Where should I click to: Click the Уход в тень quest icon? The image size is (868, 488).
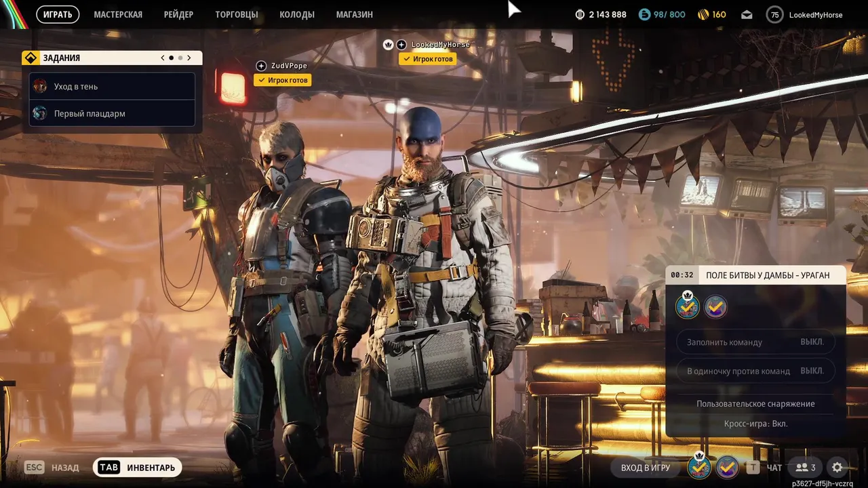coord(40,86)
